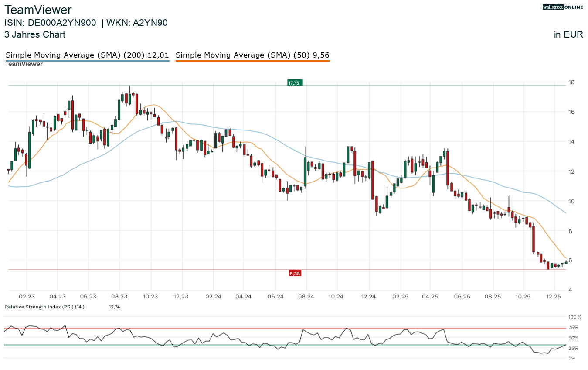588x370 pixels.
Task: Click the bold TeamViewer series label under legend
Action: tap(24, 64)
